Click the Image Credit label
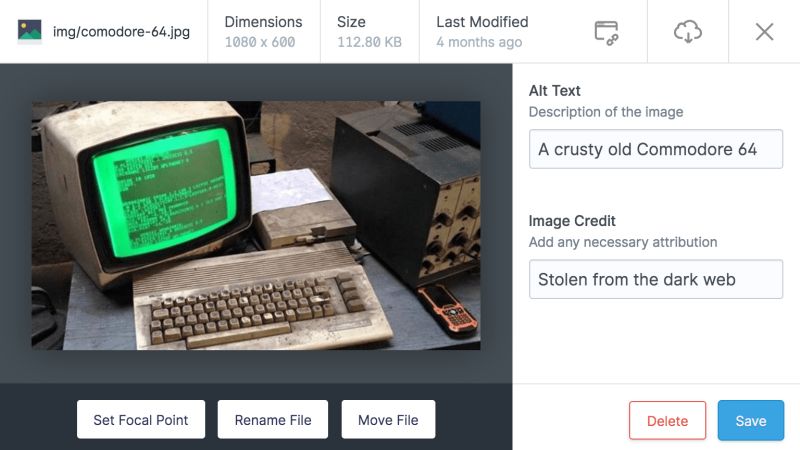Image resolution: width=800 pixels, height=450 pixels. click(572, 220)
